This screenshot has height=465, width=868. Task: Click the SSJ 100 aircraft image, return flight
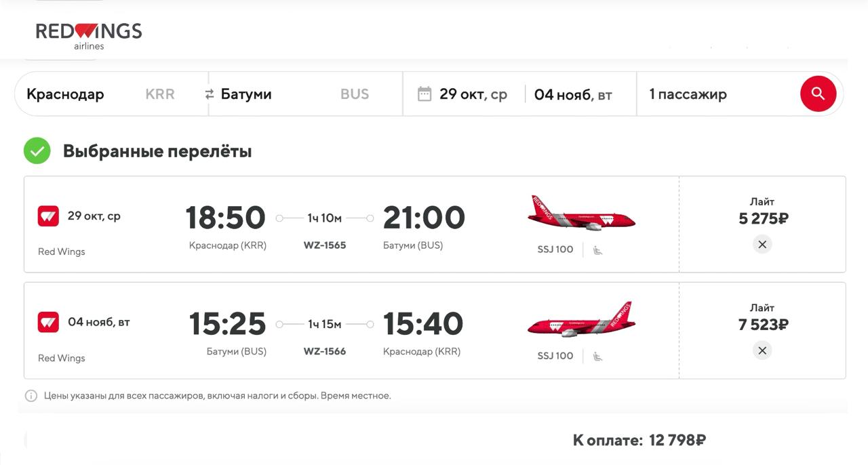click(581, 321)
